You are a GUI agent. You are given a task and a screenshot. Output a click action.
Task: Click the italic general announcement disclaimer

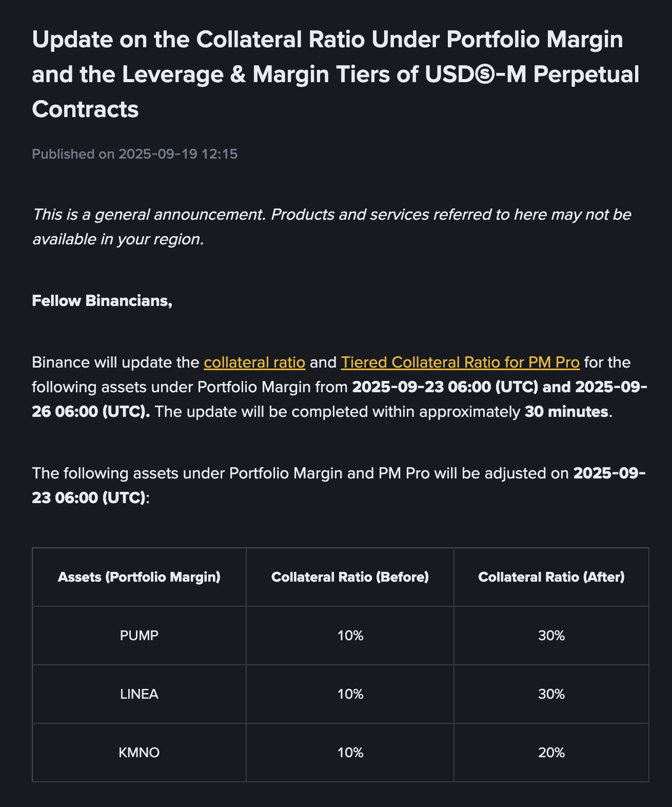click(331, 226)
